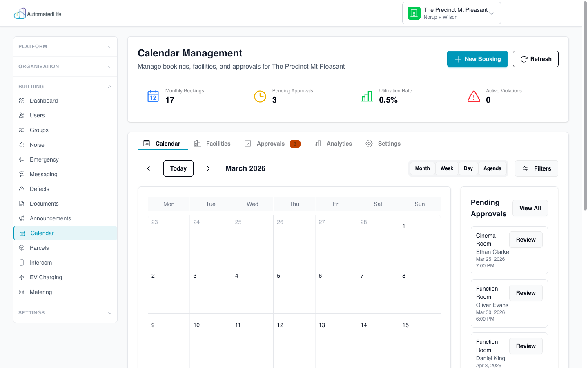Open The Precinct Mt Pleasant building dropdown
588x368 pixels.
[x=451, y=13]
